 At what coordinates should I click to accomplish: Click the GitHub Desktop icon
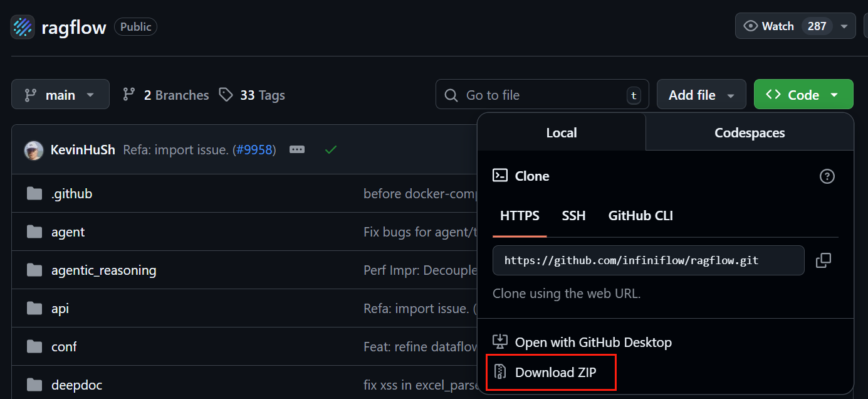[x=499, y=342]
